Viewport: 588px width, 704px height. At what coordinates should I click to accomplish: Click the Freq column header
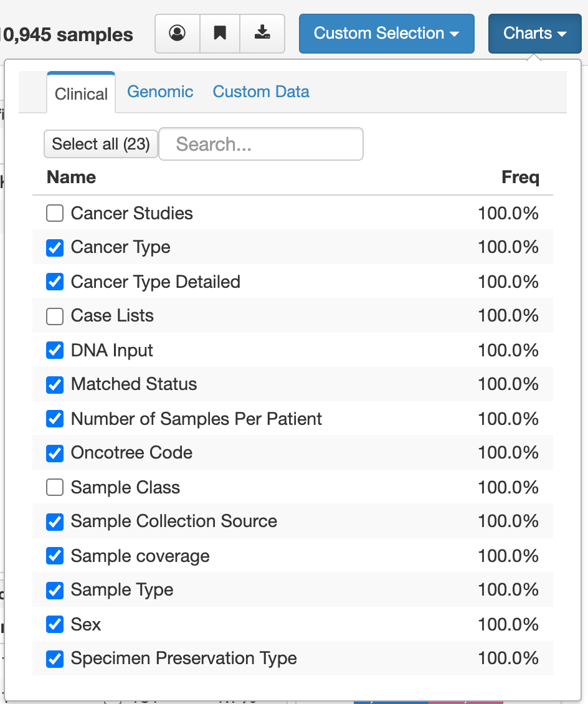coord(521,178)
